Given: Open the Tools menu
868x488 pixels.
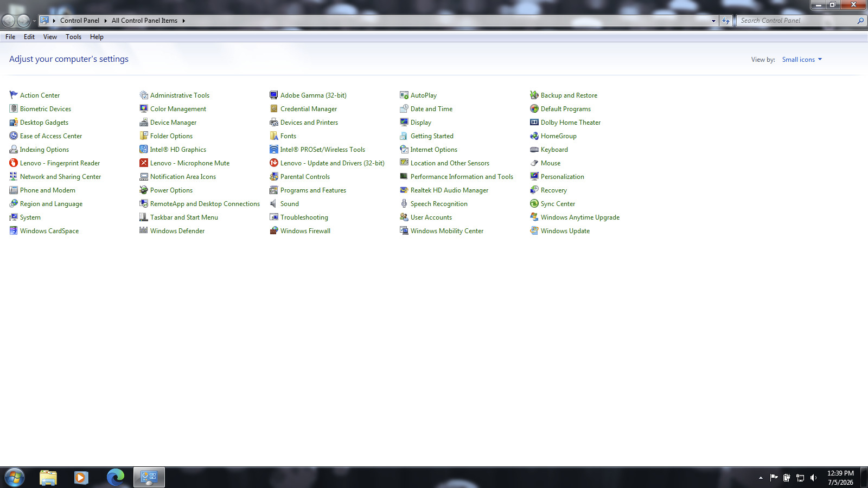Looking at the screenshot, I should tap(73, 37).
